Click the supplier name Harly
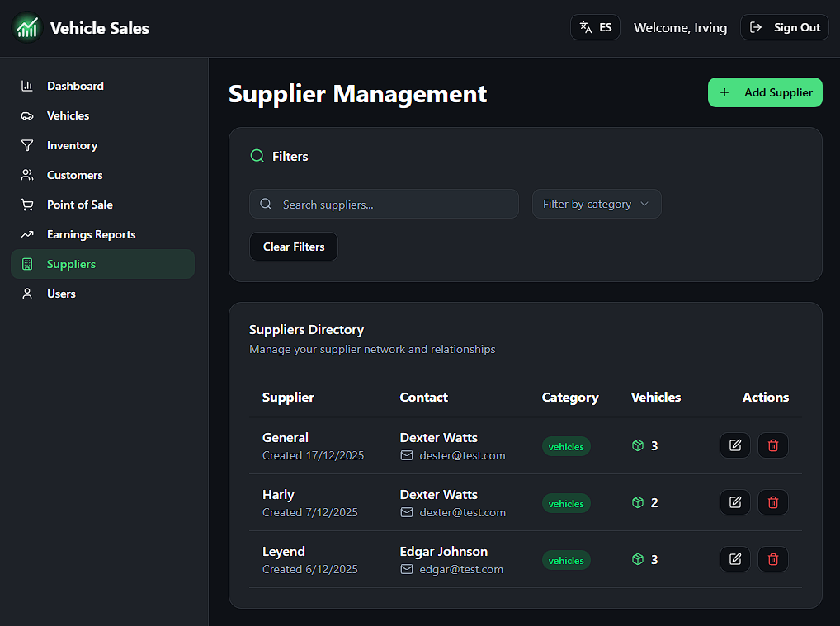The image size is (840, 626). (278, 494)
